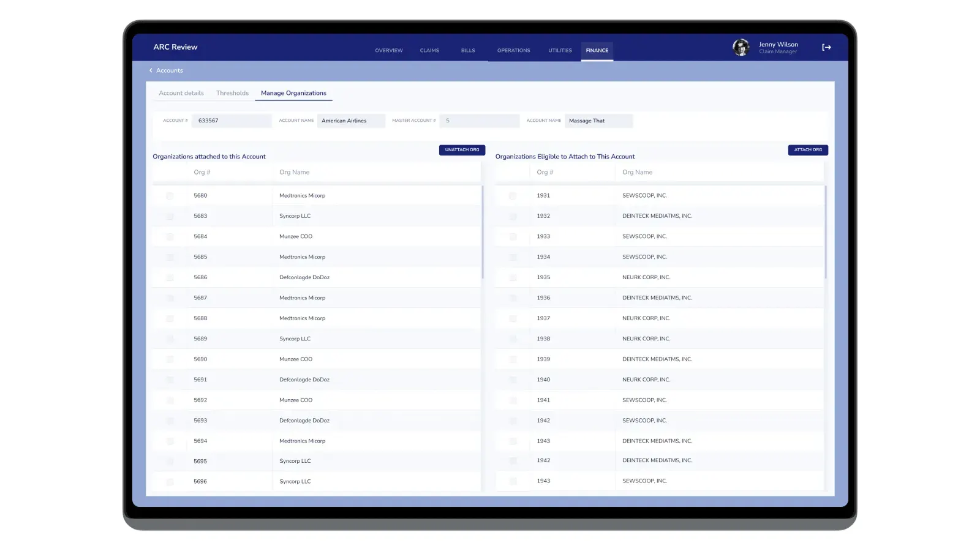Click the logout icon beside Jenny Wilson
The image size is (980, 551).
pos(826,47)
